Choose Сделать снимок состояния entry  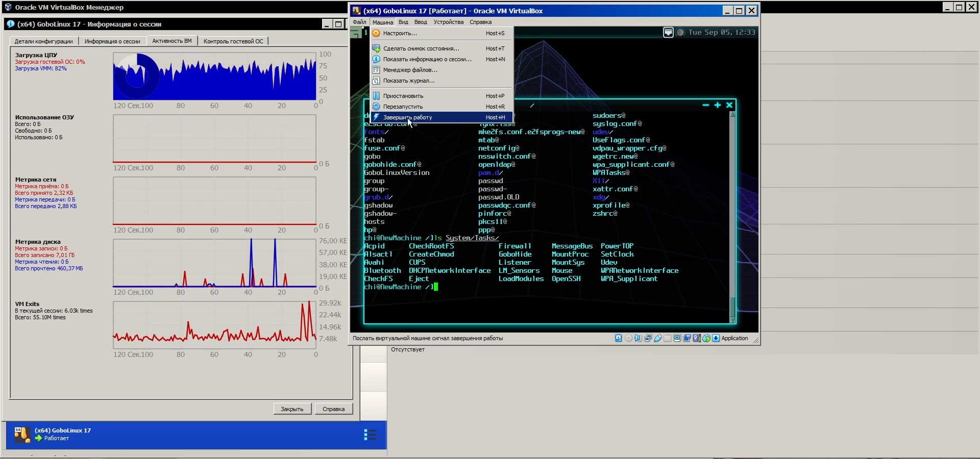click(x=421, y=48)
